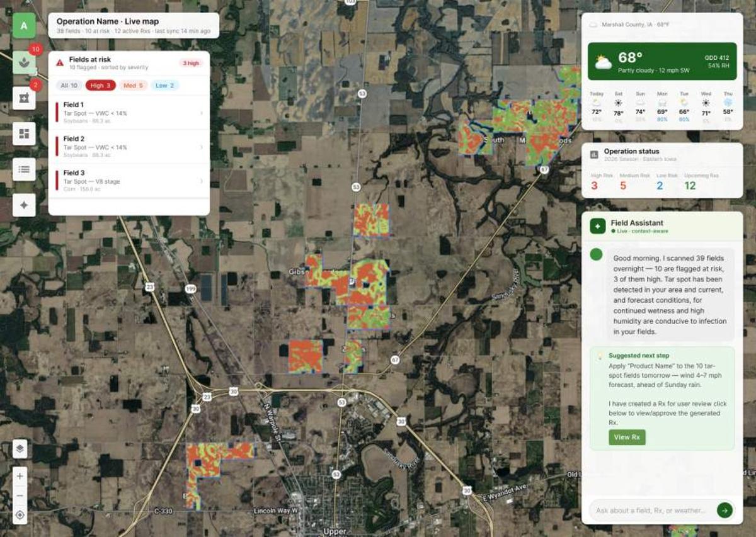Click the lightbulb icon by Suggested next step

[x=600, y=356]
